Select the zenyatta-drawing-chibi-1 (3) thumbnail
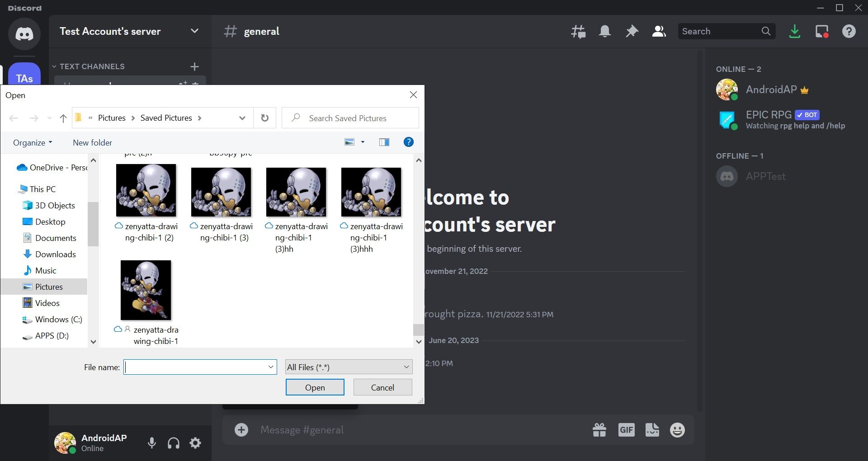This screenshot has width=868, height=461. click(221, 192)
